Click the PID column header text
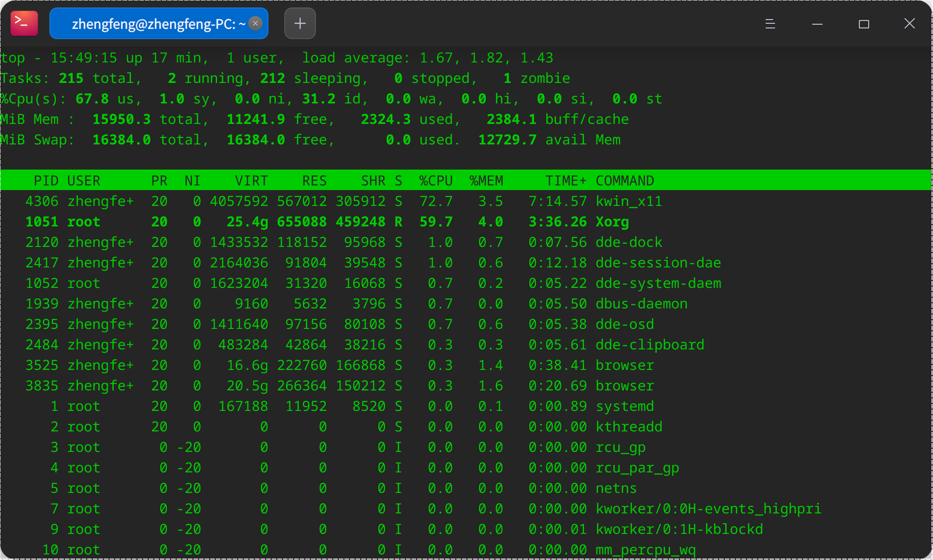Screen dimensions: 933x560 [x=46, y=181]
